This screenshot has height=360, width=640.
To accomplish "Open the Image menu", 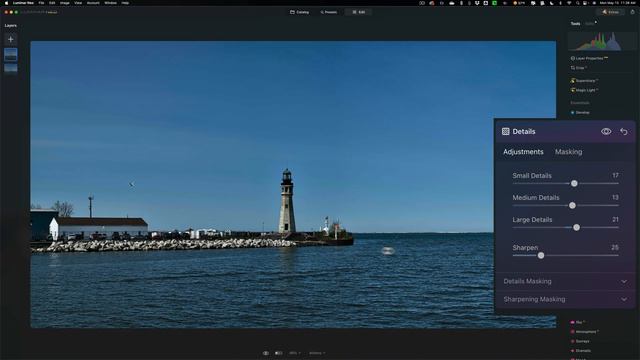I will [64, 3].
